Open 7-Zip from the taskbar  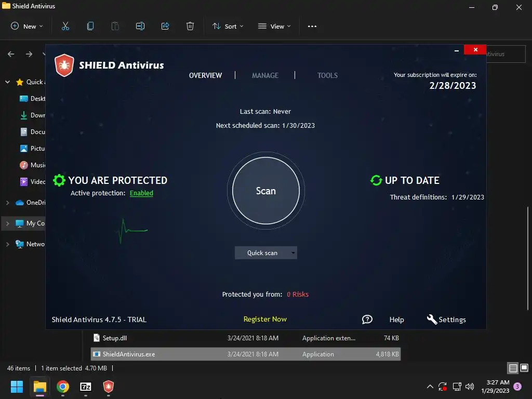point(86,387)
